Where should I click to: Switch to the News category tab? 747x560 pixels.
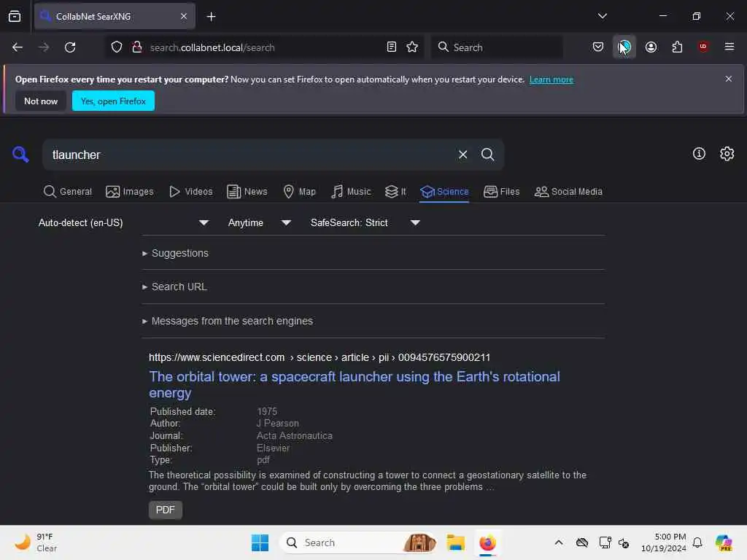pos(247,192)
